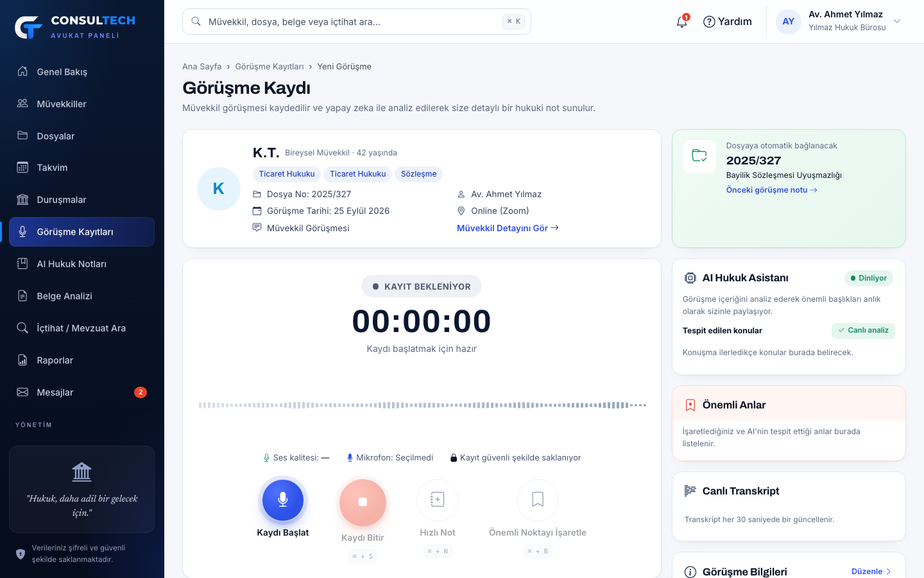Click the Sözleşme tag
Viewport: 924px width, 578px height.
[x=418, y=174]
